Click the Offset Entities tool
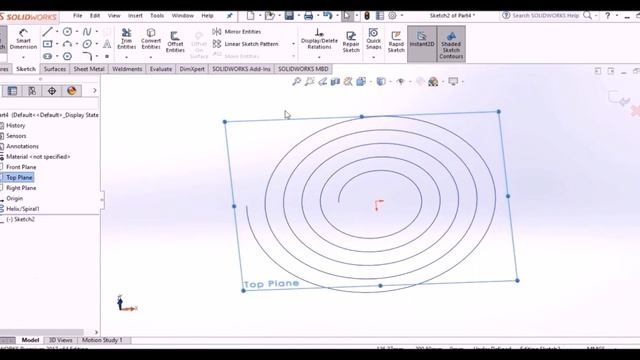 pos(175,42)
